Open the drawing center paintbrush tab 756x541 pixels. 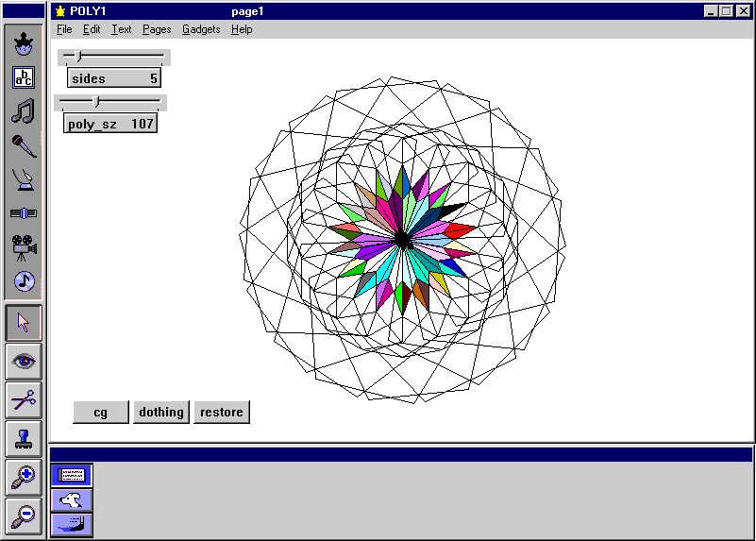[x=72, y=524]
